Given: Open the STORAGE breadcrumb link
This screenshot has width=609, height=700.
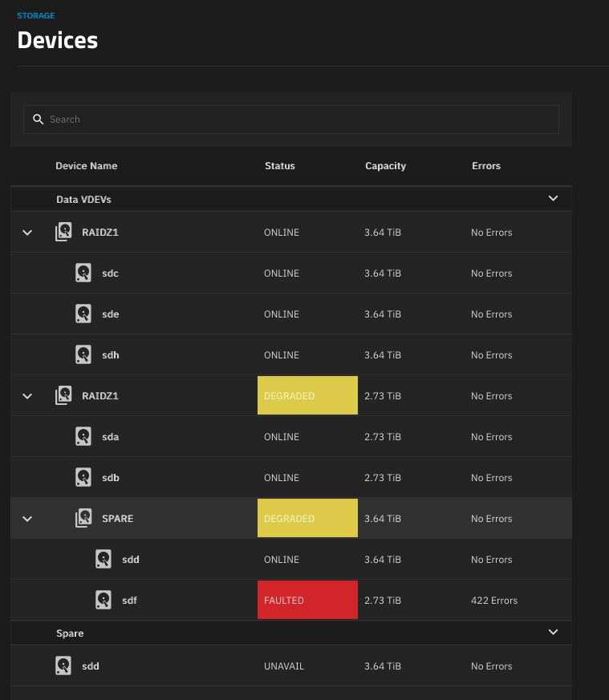Looking at the screenshot, I should click(x=36, y=15).
